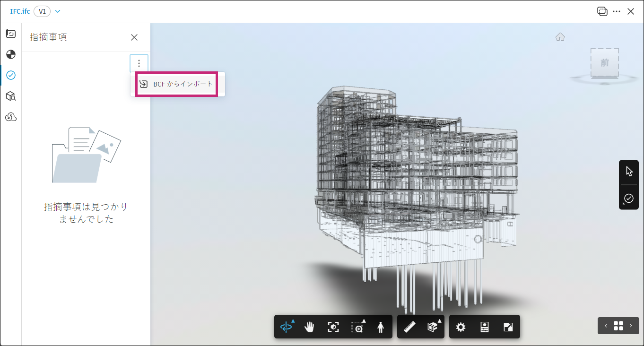
Task: Choose the selection cursor tool
Action: tap(629, 171)
